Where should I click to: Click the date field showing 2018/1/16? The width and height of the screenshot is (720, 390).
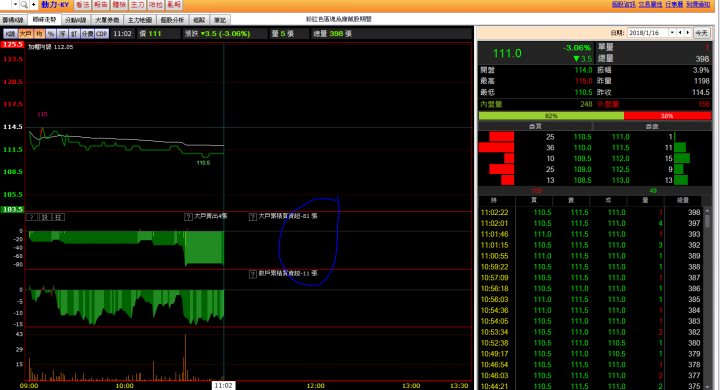click(x=648, y=33)
